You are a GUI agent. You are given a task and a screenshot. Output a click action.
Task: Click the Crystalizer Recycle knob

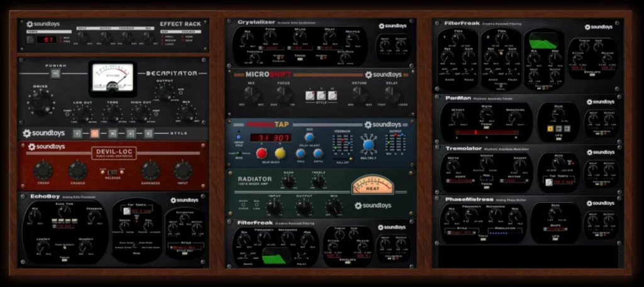352,38
